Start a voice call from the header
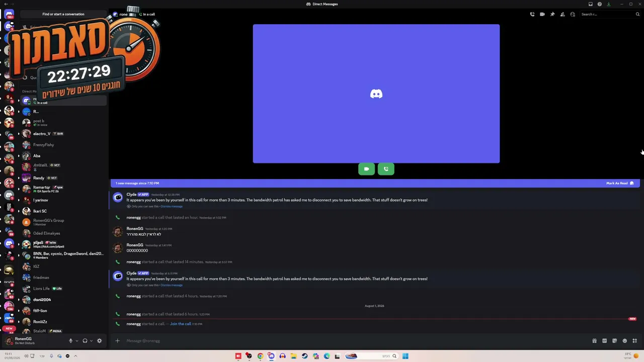644x362 pixels. click(x=532, y=14)
